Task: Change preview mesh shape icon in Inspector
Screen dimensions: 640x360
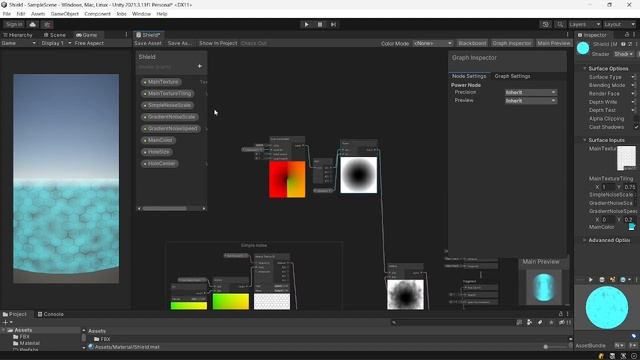Action: coord(602,280)
